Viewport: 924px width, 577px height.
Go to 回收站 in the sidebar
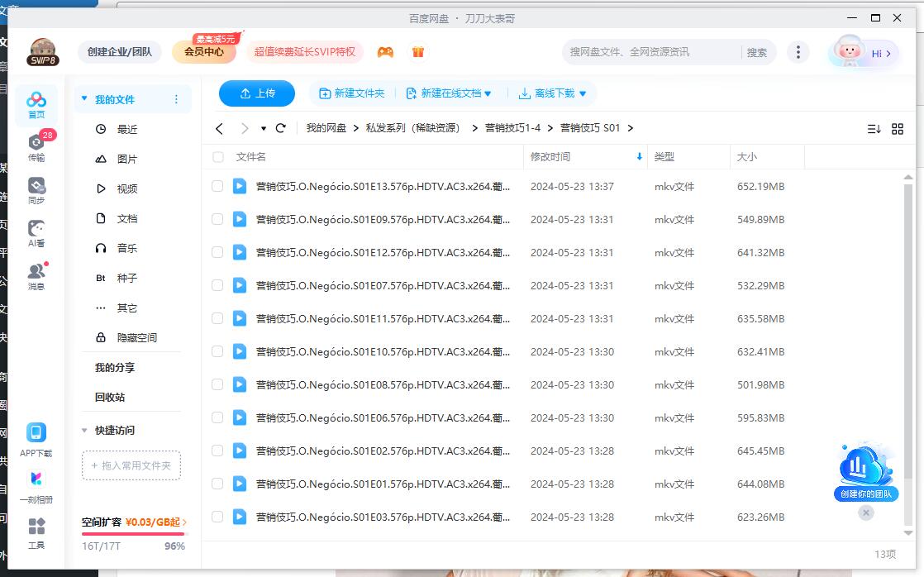pos(110,398)
